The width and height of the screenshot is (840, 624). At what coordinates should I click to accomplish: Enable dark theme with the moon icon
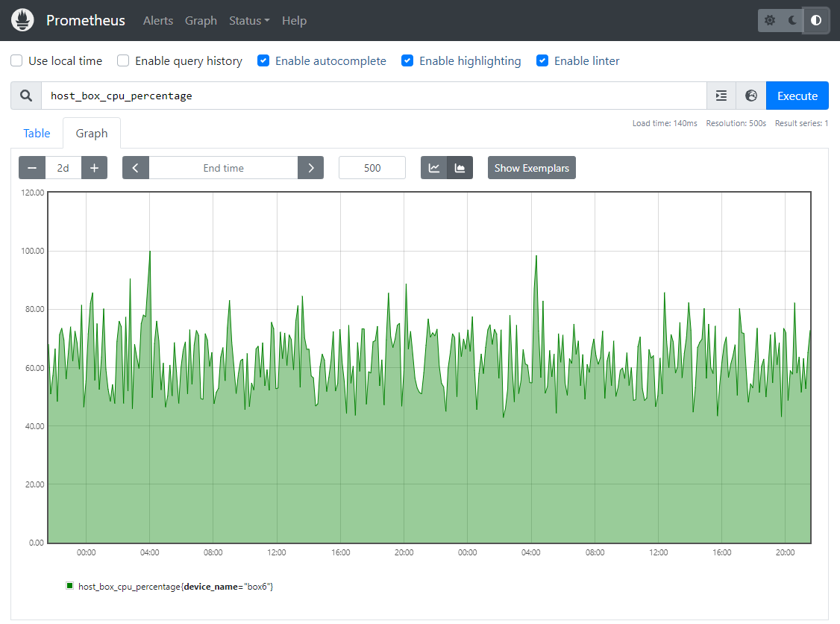(791, 20)
